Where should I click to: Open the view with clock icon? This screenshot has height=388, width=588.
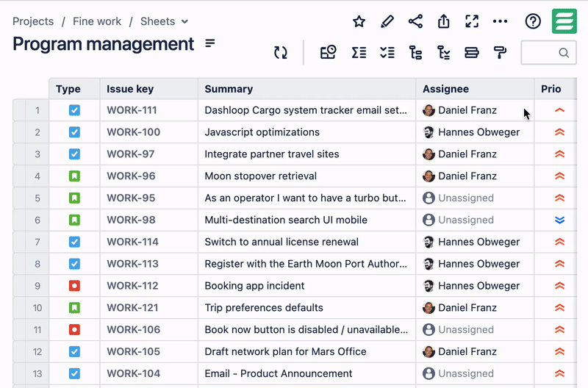tap(328, 52)
